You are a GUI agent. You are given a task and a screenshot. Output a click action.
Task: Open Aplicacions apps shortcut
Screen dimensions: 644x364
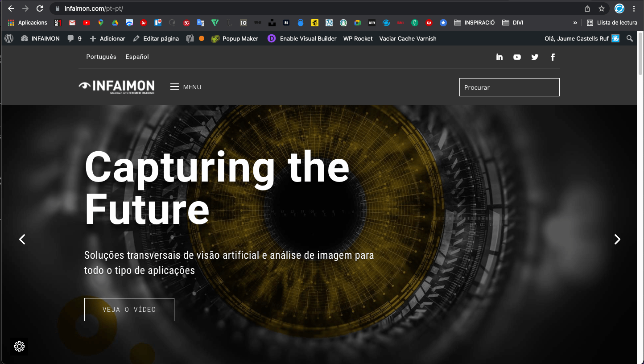28,22
